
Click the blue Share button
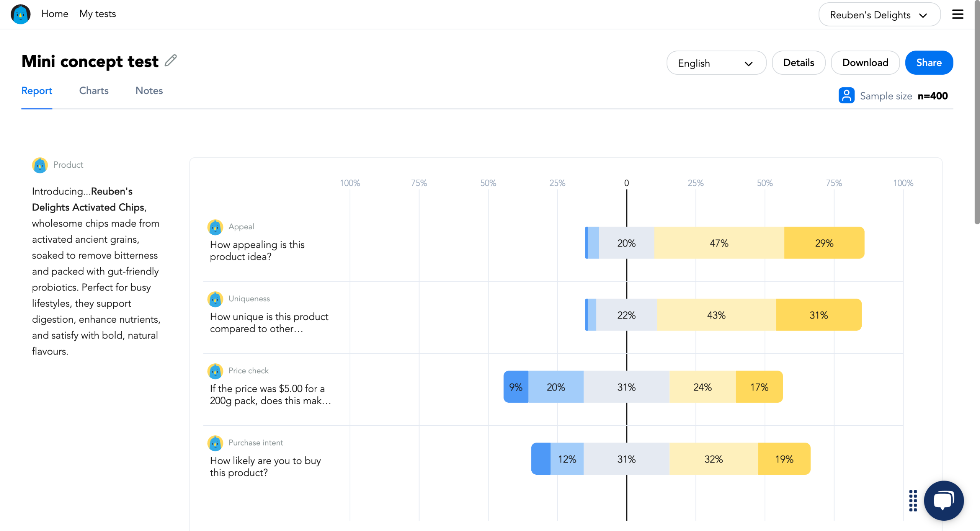point(929,63)
